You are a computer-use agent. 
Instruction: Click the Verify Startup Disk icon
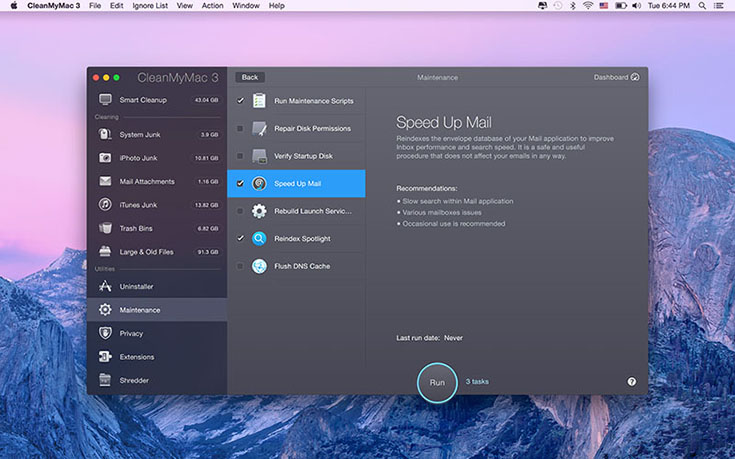point(259,156)
